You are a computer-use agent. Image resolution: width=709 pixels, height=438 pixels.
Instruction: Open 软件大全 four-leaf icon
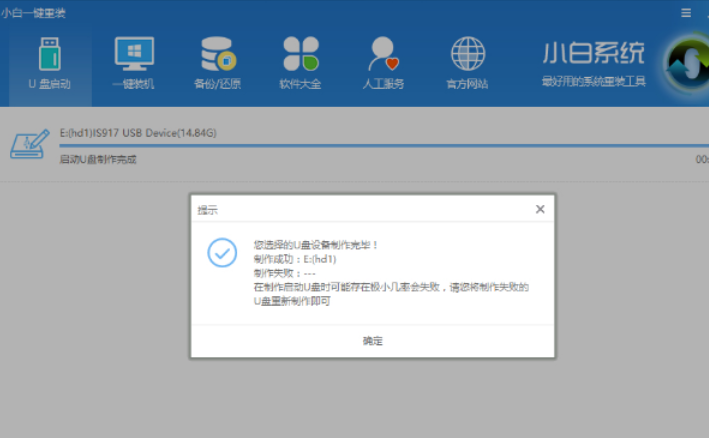[x=300, y=63]
